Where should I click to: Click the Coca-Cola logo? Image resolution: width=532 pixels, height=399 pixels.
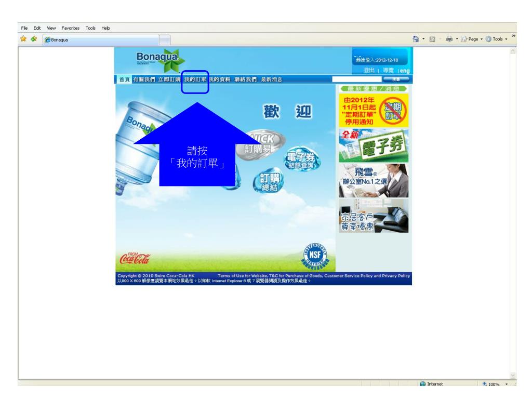[135, 259]
